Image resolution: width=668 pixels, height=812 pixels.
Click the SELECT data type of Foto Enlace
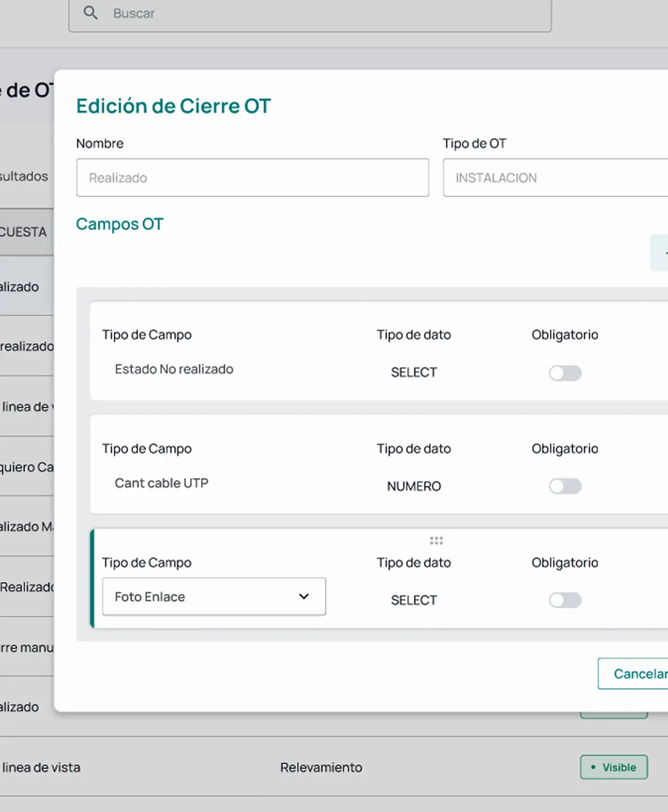tap(414, 600)
